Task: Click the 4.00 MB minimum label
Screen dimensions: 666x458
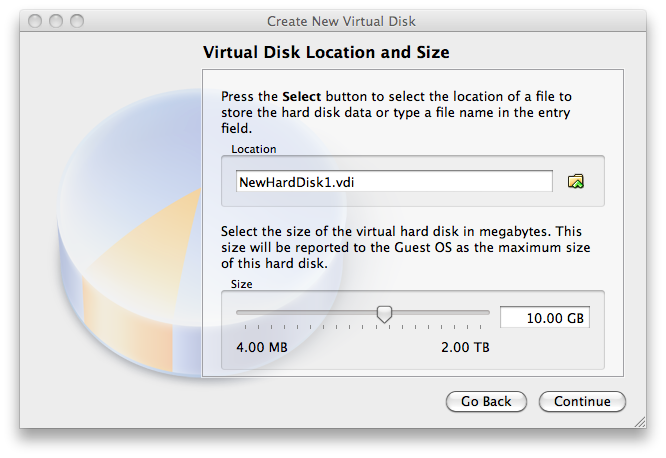Action: coord(261,347)
